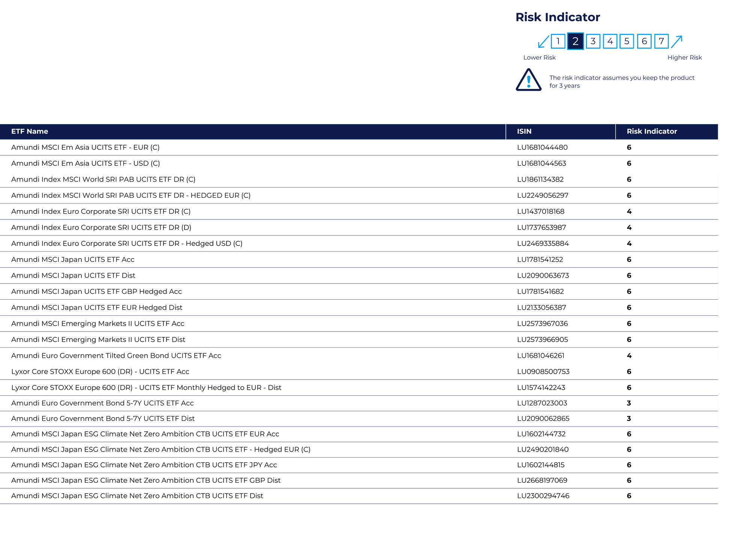
Task: Select risk level box 7
Action: point(661,41)
